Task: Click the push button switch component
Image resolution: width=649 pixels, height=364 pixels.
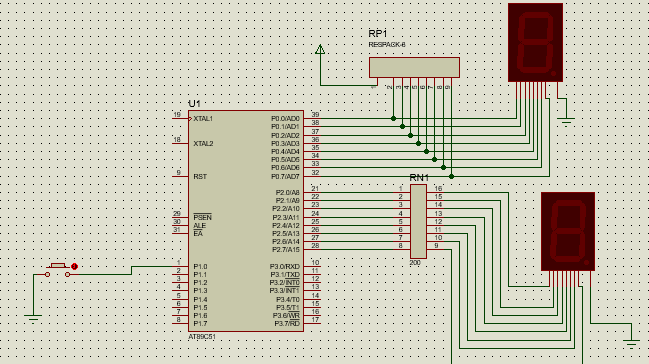Action: 58,270
